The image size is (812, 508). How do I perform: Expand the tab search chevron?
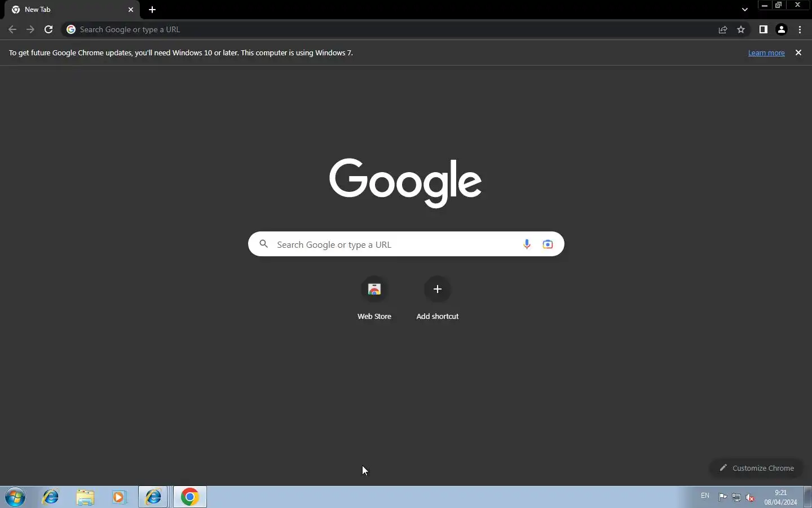click(x=745, y=10)
